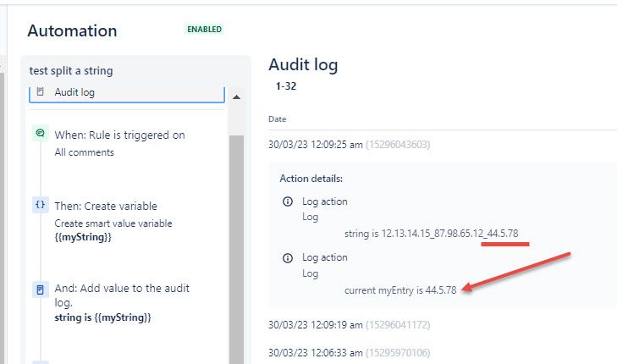Image resolution: width=617 pixels, height=364 pixels.
Task: Click the 'string is 12.13.14.15_87.98.65.12_44.5.78' log text
Action: pos(432,234)
